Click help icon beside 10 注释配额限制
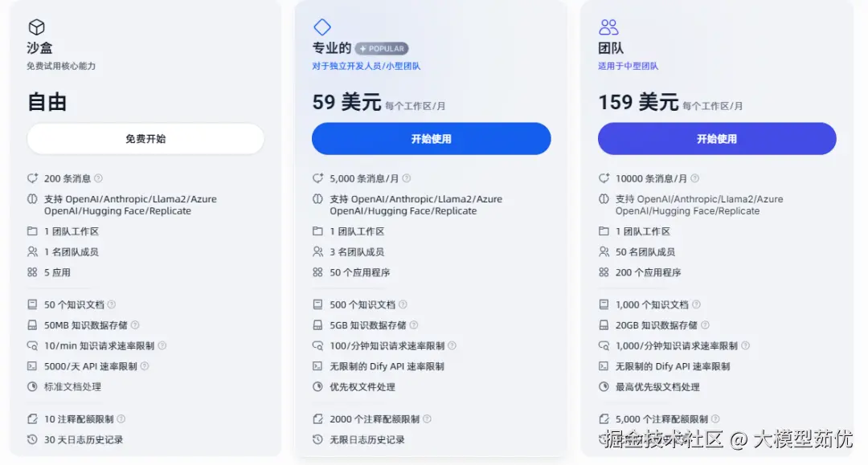 (121, 419)
